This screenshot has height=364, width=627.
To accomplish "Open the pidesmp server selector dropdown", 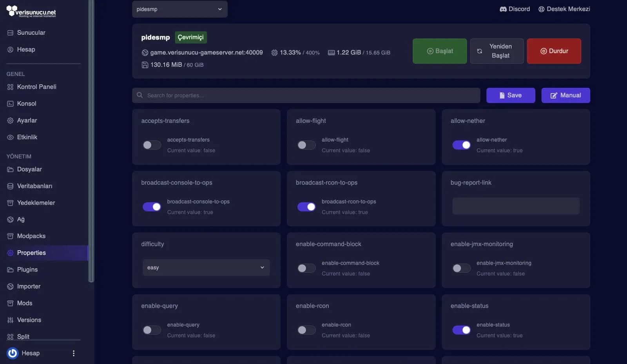I will point(179,9).
